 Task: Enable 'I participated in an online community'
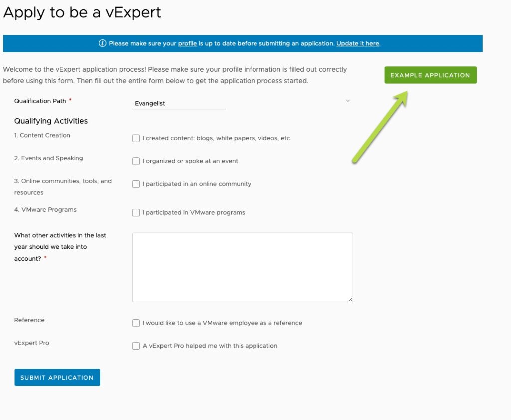tap(136, 184)
